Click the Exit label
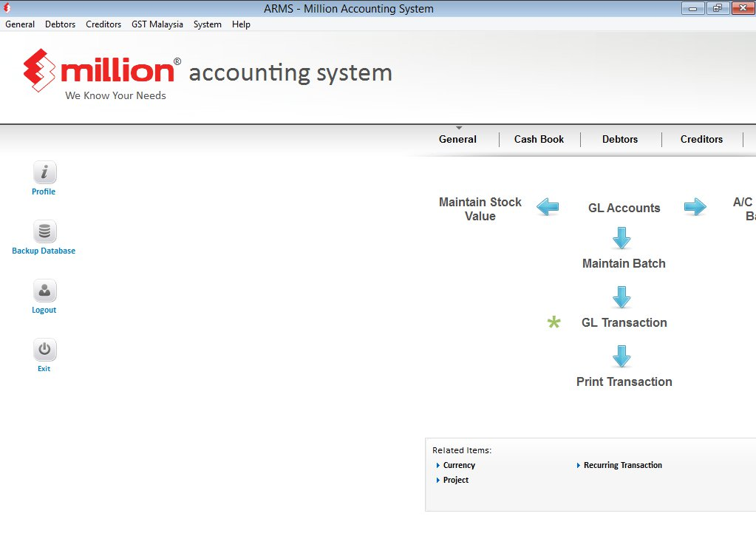756x536 pixels. click(44, 369)
